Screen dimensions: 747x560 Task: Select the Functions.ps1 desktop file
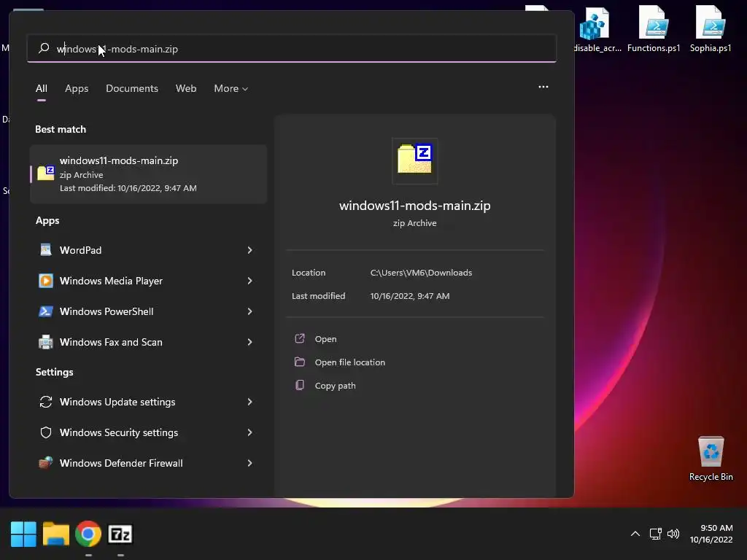click(654, 29)
